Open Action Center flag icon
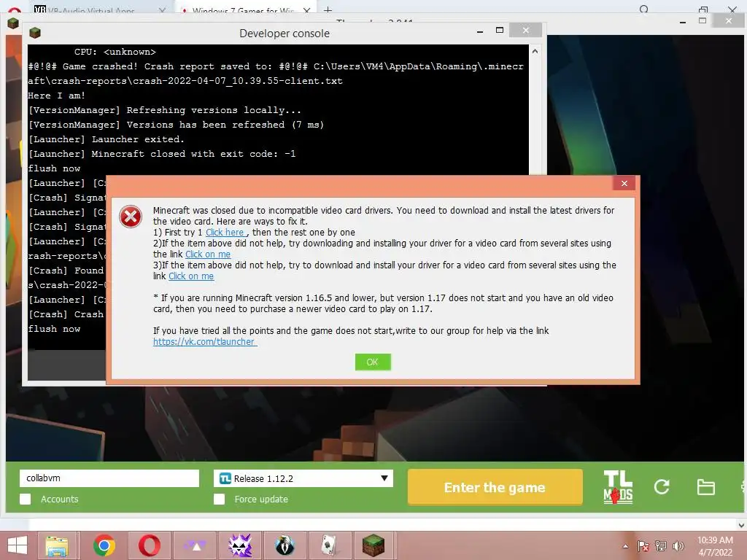 (643, 546)
